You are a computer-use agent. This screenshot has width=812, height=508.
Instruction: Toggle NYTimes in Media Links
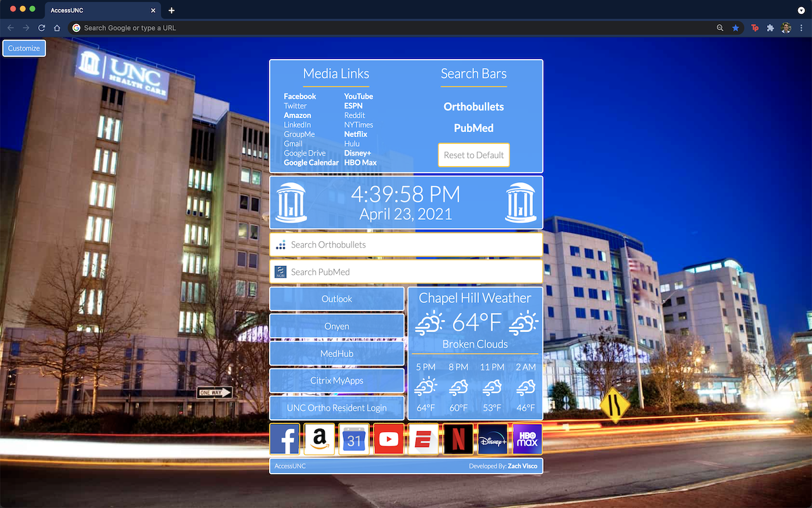[x=358, y=124]
